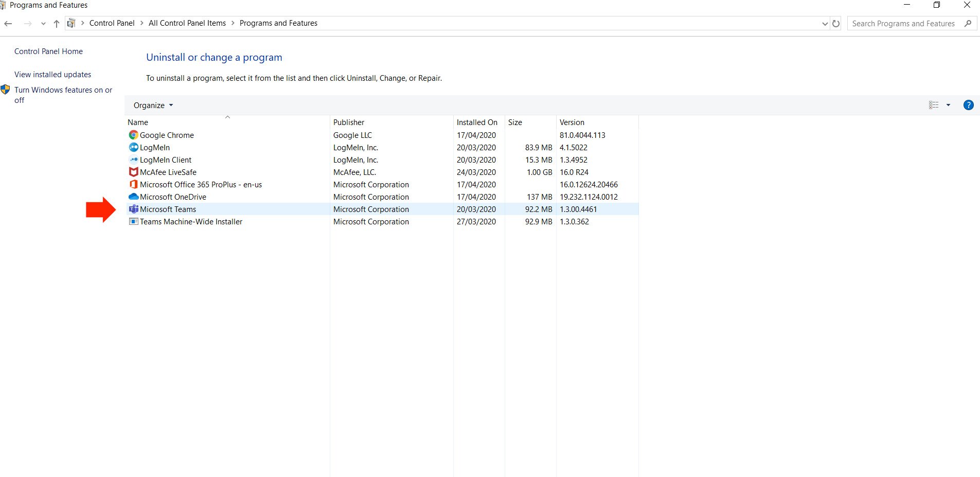Click the Google Chrome program icon
This screenshot has height=477, width=980.
click(133, 135)
